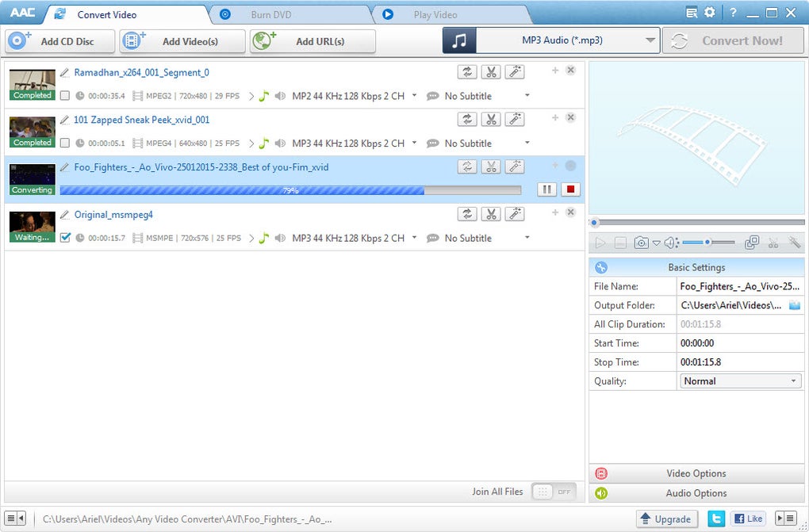Pause the Foo_Fighters conversion

[x=546, y=189]
